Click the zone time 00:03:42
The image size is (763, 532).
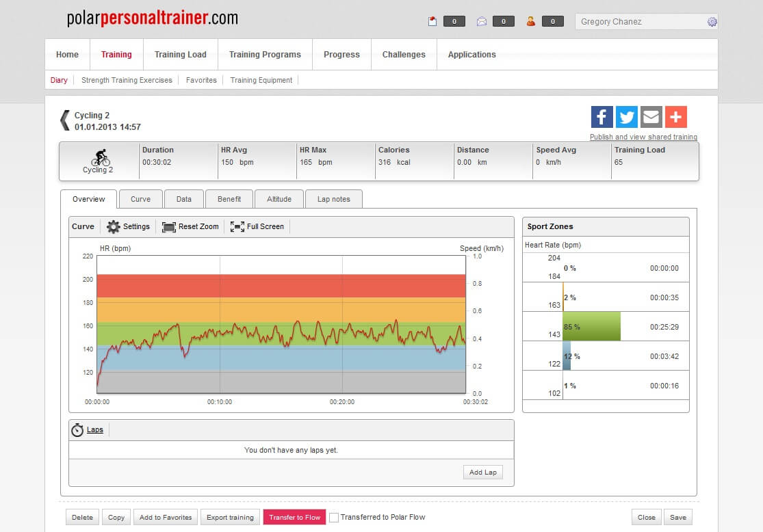(x=664, y=356)
